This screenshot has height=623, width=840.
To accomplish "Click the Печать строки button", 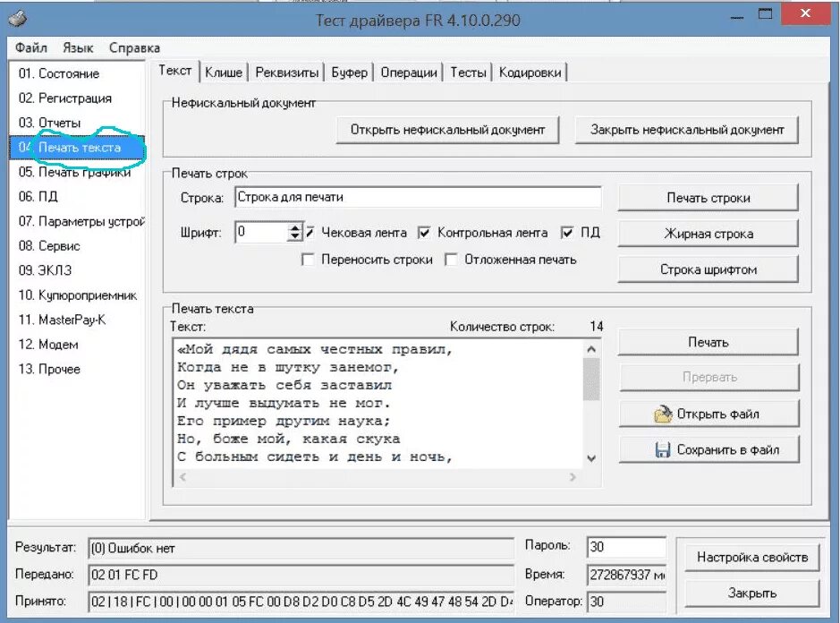I will pos(708,198).
